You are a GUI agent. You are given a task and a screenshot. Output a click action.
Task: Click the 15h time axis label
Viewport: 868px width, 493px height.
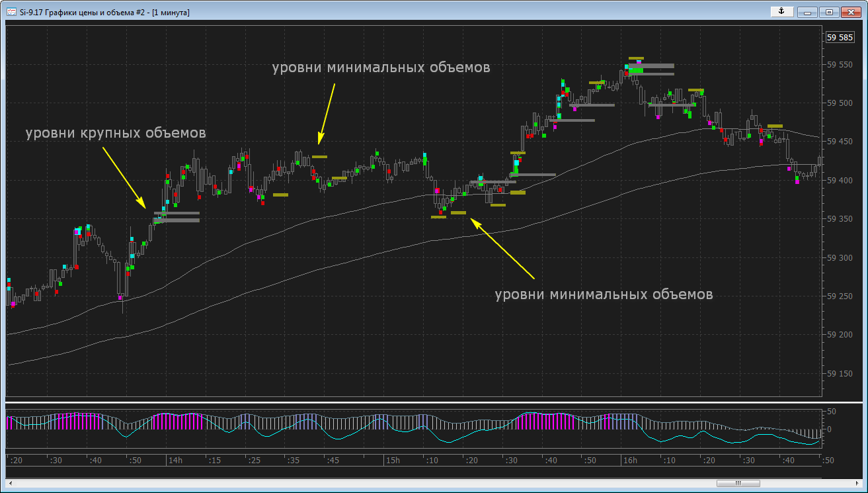[393, 461]
